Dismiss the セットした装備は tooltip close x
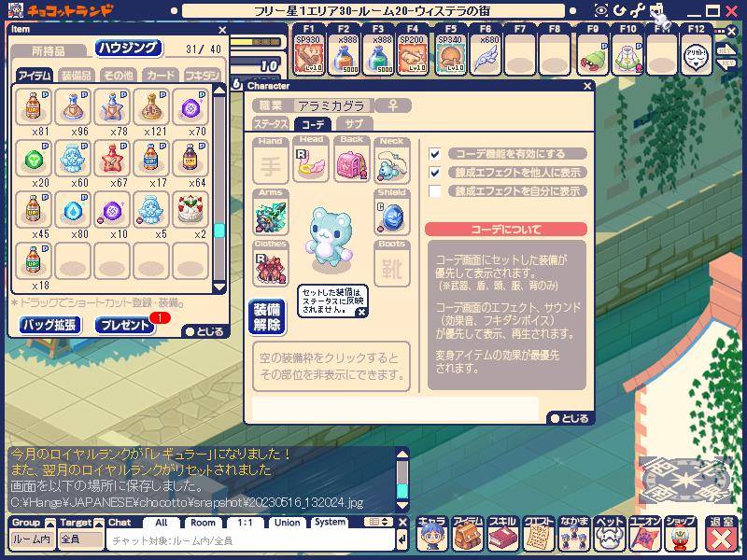Screen dimensions: 747x560 tap(361, 313)
